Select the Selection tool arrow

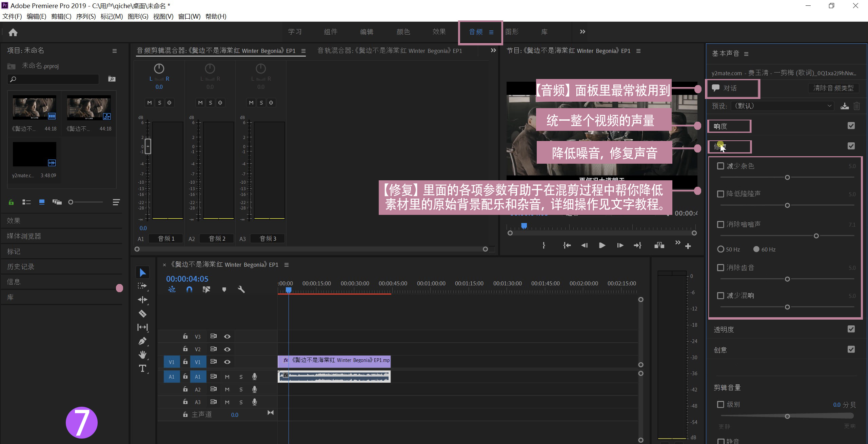(x=142, y=273)
